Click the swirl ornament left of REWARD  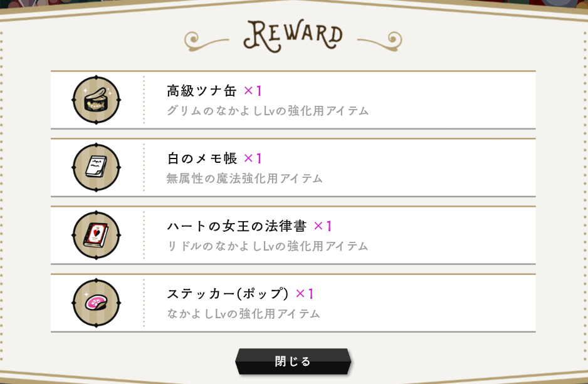point(207,40)
